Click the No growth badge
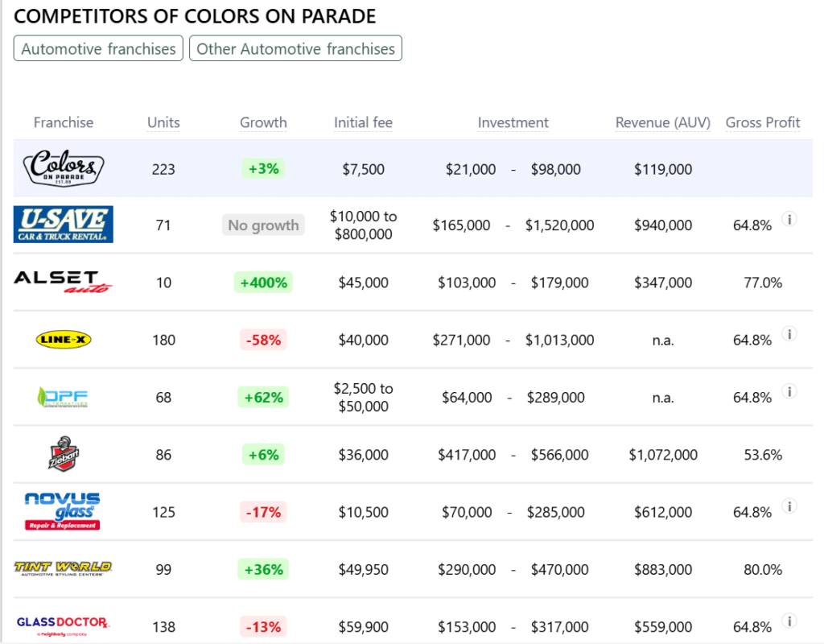Image resolution: width=824 pixels, height=644 pixels. pyautogui.click(x=263, y=225)
